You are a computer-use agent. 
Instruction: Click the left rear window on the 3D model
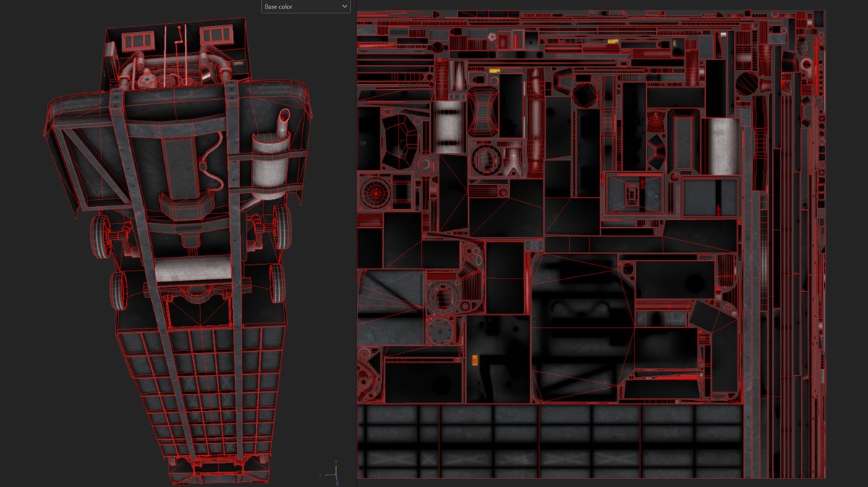click(x=137, y=41)
